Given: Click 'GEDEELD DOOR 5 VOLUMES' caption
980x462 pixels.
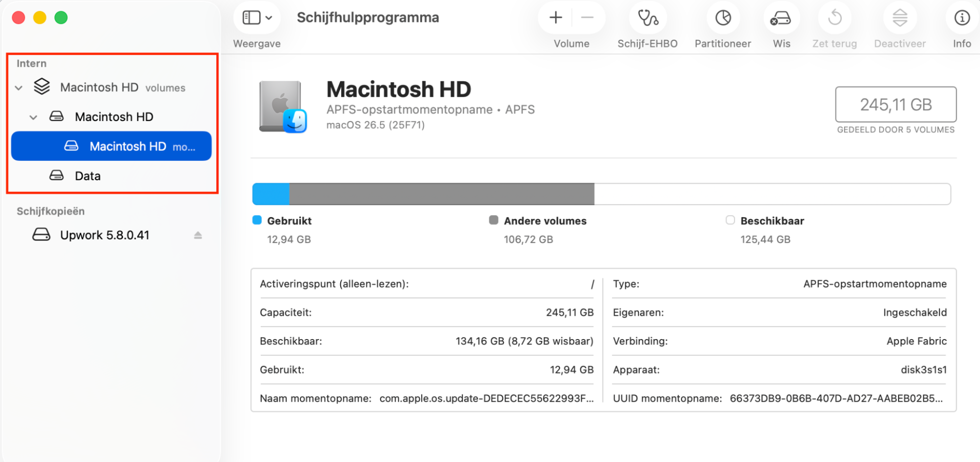Looking at the screenshot, I should 896,130.
